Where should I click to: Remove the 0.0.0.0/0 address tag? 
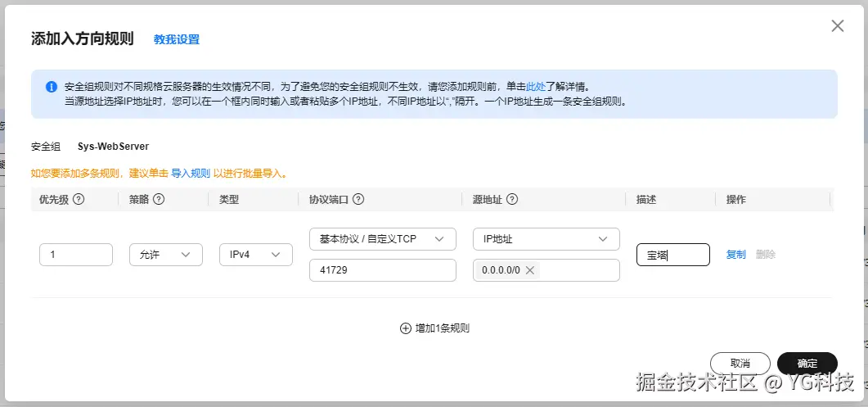point(530,270)
